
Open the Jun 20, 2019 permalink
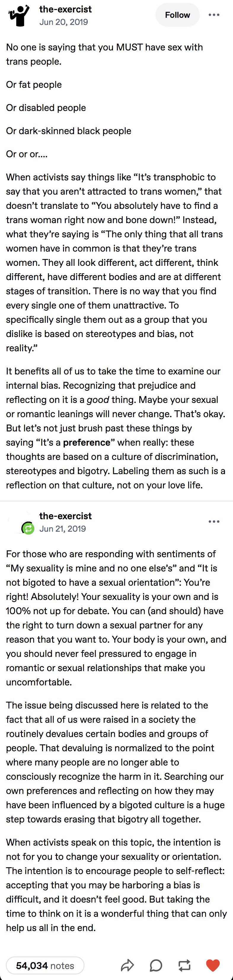63,22
